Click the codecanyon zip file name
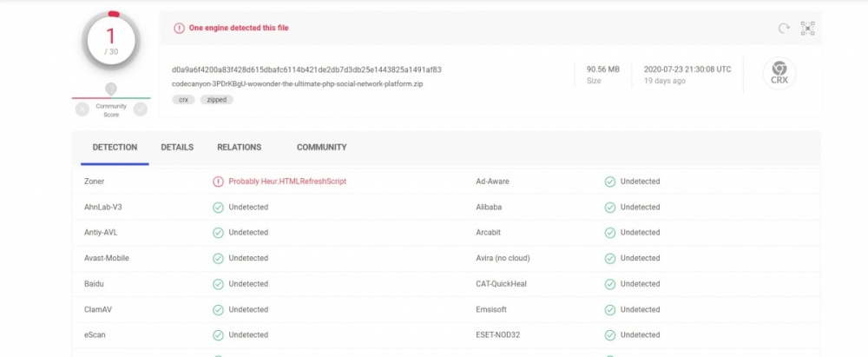This screenshot has height=357, width=868. click(297, 84)
